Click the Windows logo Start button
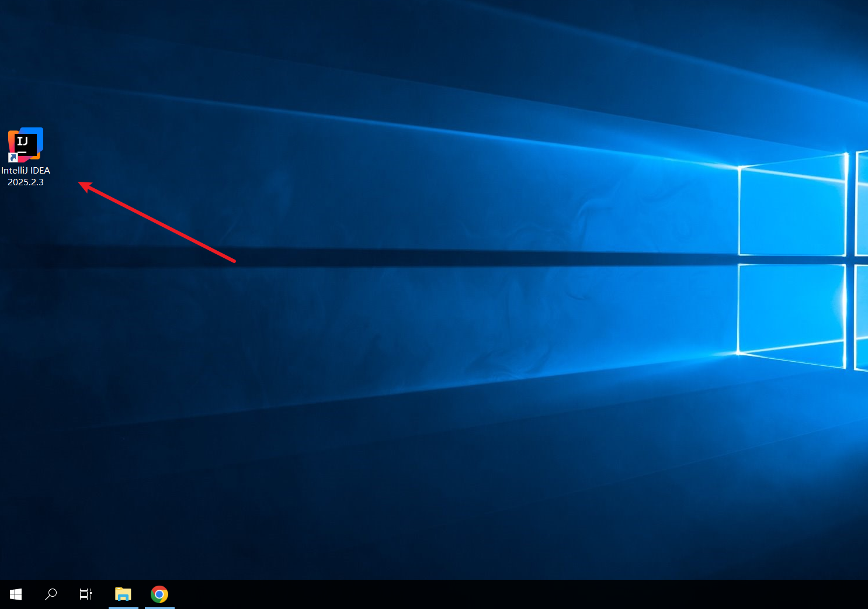868x609 pixels. (15, 594)
